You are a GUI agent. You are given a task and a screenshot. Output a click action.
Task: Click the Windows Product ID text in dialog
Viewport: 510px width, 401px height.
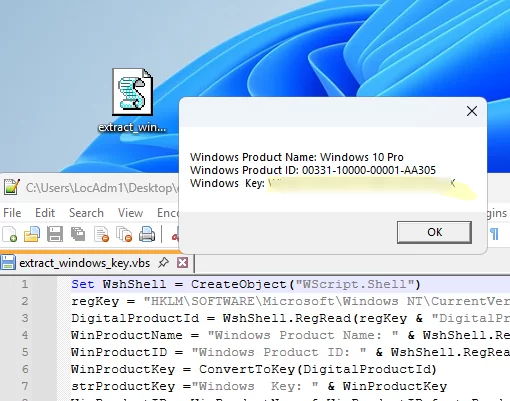(313, 170)
